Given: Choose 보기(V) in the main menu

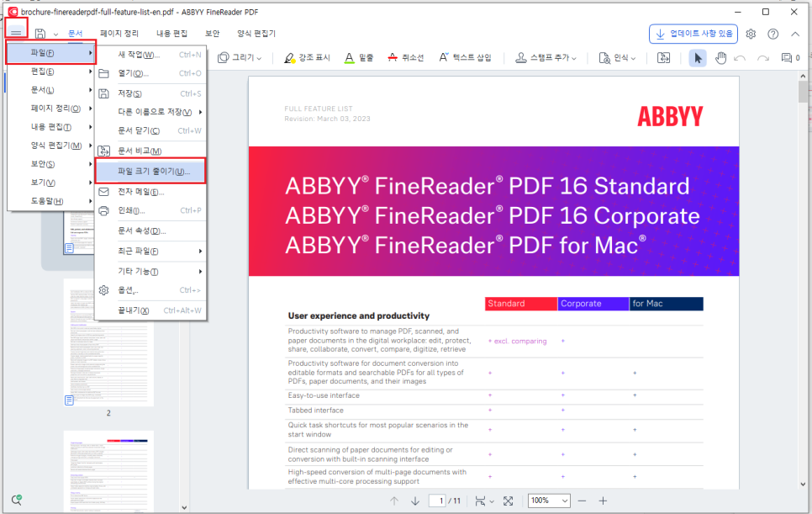Looking at the screenshot, I should [x=50, y=183].
